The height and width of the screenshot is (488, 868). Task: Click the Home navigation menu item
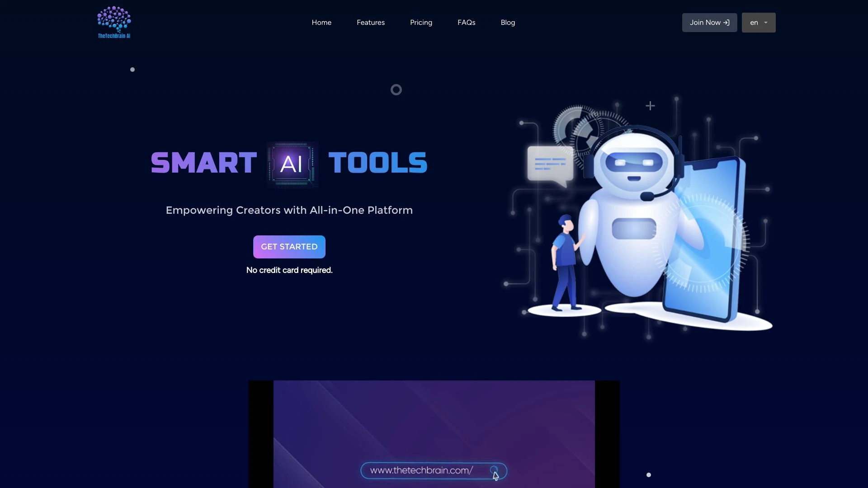[x=321, y=23]
